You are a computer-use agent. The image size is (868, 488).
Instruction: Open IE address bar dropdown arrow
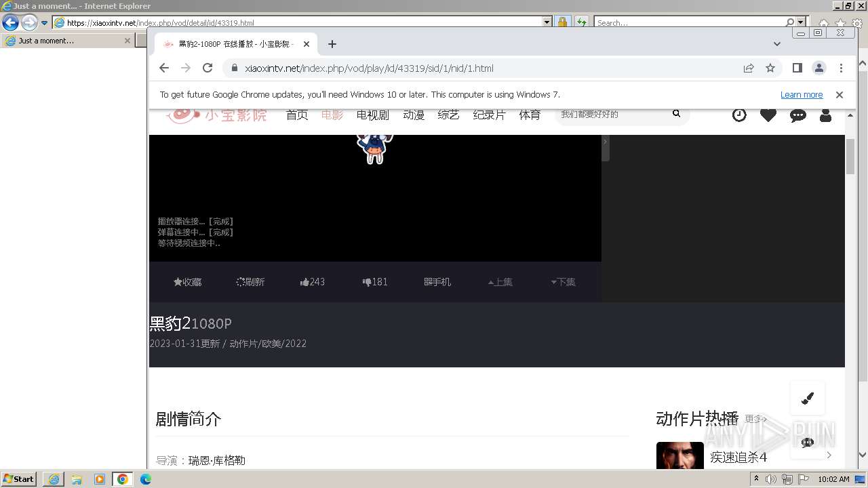click(547, 22)
